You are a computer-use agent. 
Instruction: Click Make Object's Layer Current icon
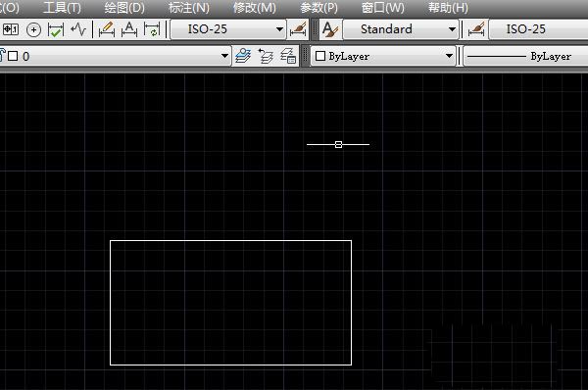point(243,56)
